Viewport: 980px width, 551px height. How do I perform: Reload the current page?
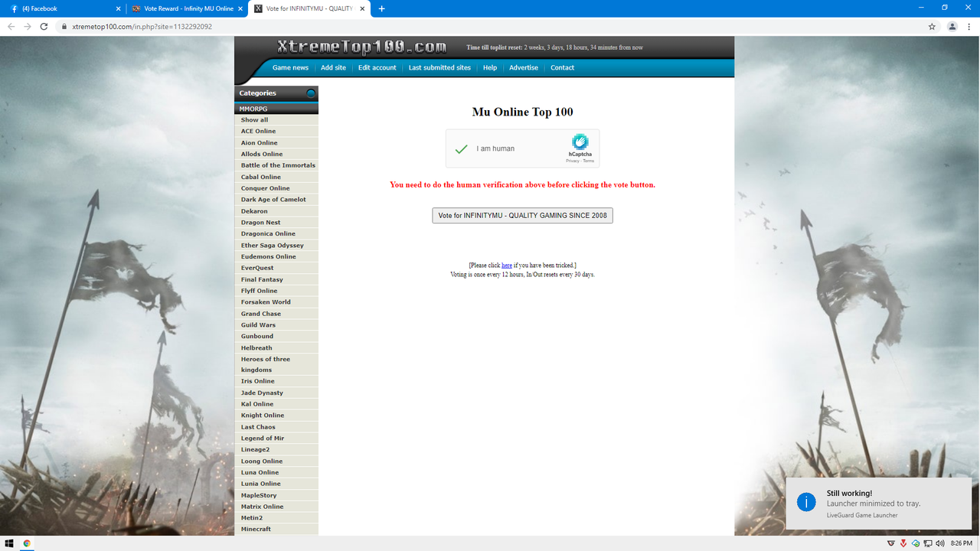pyautogui.click(x=44, y=26)
